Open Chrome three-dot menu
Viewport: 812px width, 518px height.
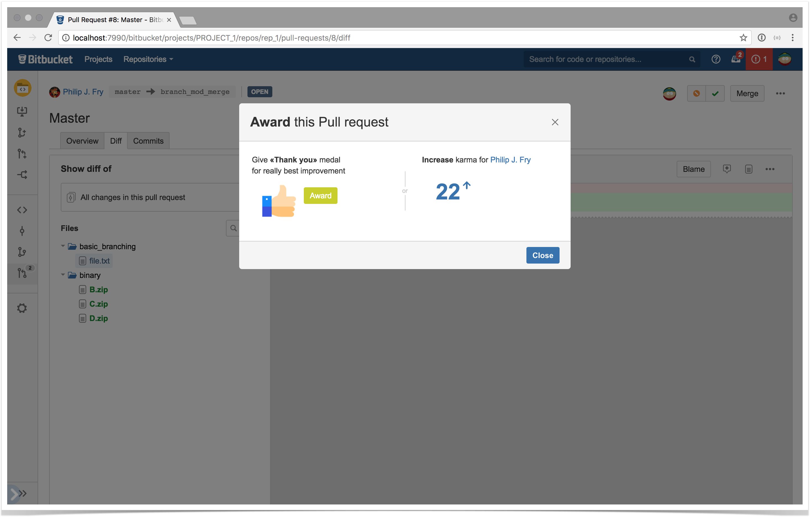click(792, 37)
